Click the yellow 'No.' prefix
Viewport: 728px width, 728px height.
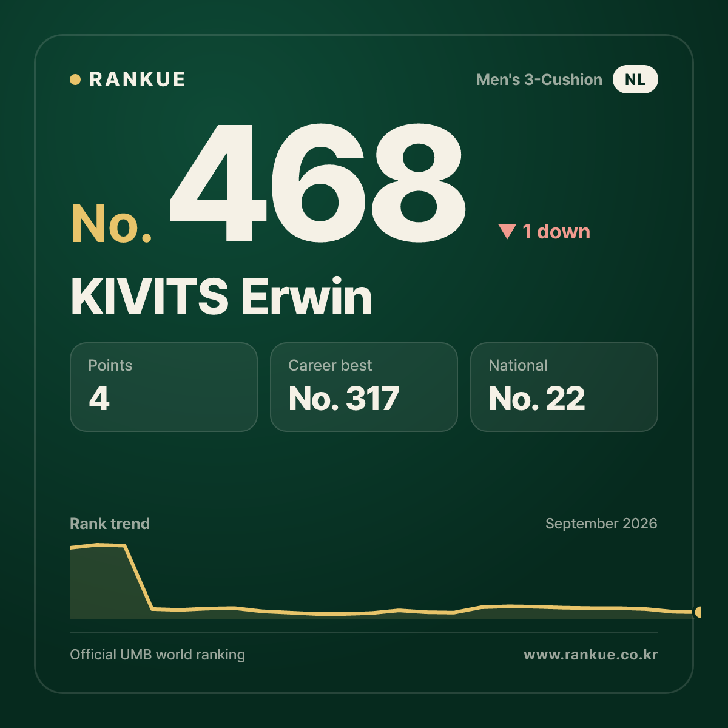pos(111,224)
